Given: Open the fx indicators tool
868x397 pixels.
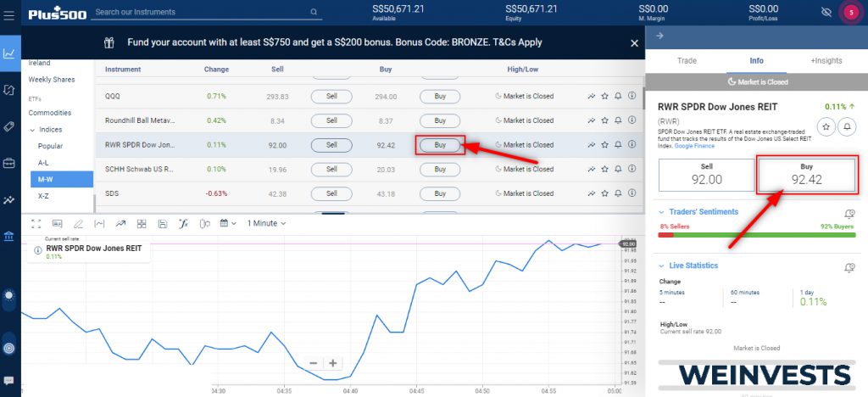Looking at the screenshot, I should click(x=184, y=224).
